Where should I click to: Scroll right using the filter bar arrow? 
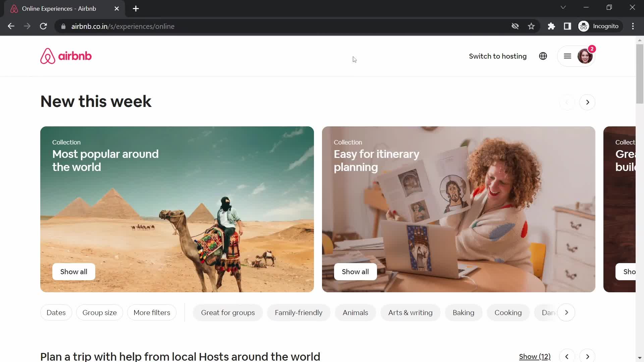(567, 312)
